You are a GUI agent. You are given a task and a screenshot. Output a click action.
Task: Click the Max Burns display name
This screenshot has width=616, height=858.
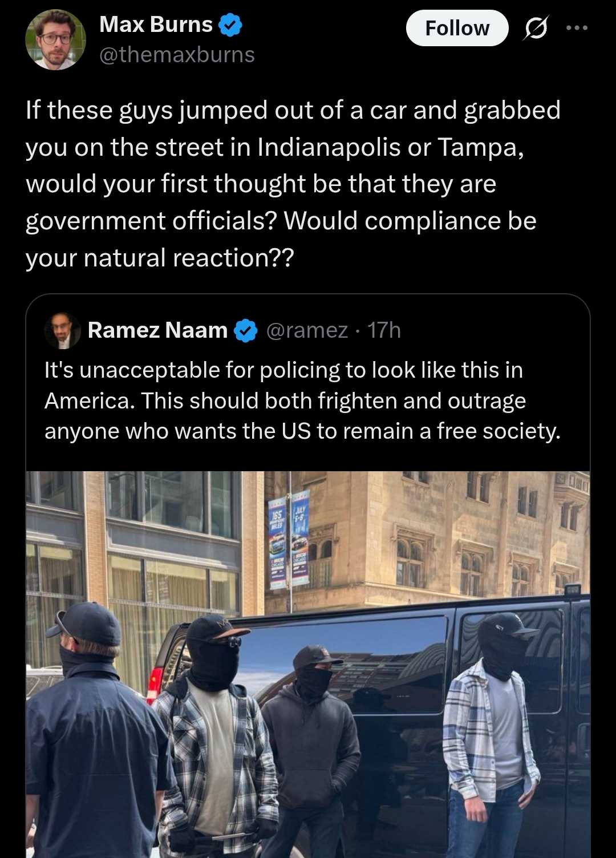point(156,25)
